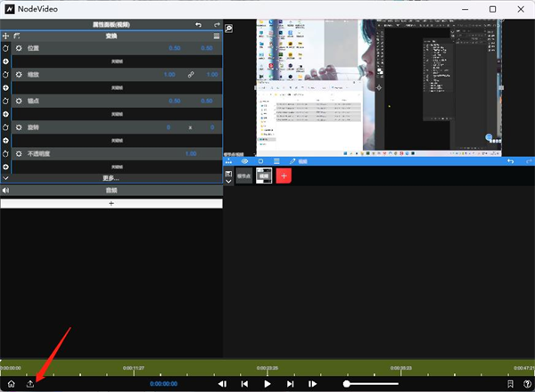
Task: Click the export icon in bottom bar
Action: click(30, 384)
